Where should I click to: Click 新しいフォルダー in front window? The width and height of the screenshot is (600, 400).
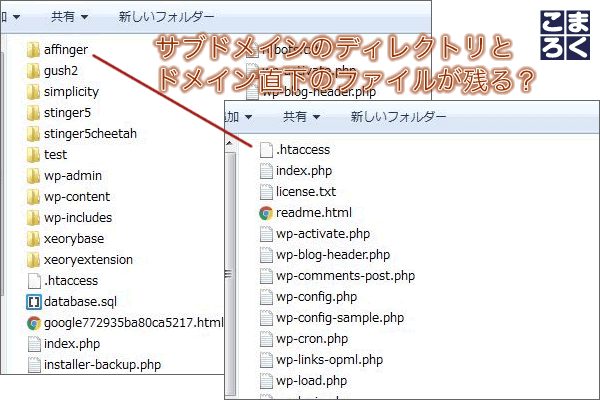[x=398, y=116]
